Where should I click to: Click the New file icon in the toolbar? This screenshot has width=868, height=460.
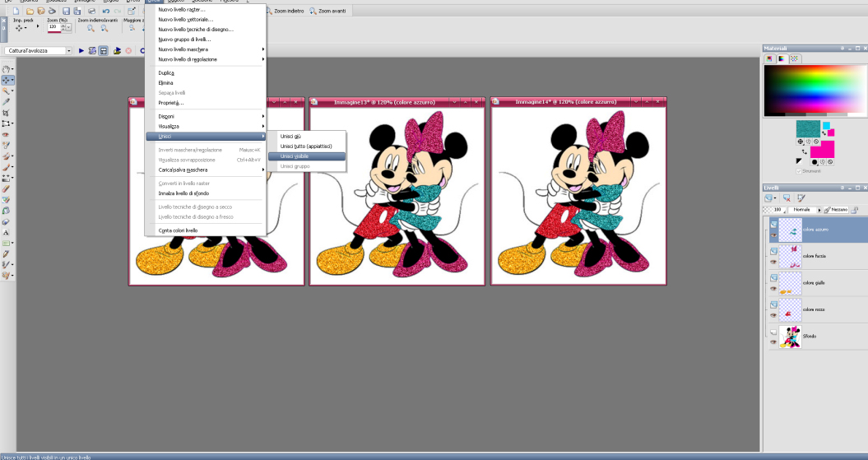click(x=16, y=11)
